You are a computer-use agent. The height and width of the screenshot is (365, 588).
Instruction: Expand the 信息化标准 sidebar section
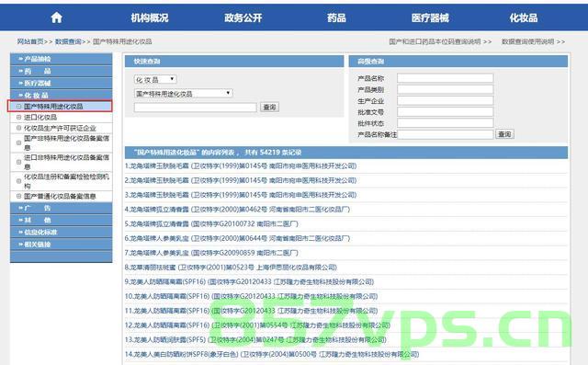[62, 232]
